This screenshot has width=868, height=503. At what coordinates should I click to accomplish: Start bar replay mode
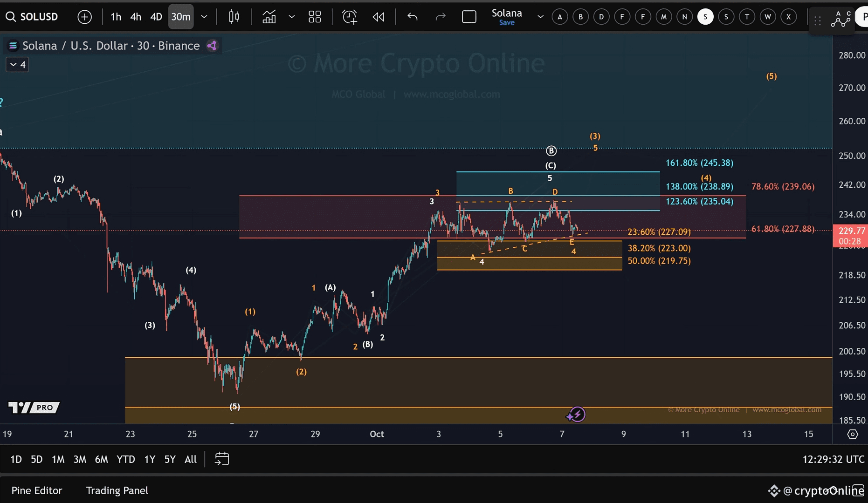(378, 17)
